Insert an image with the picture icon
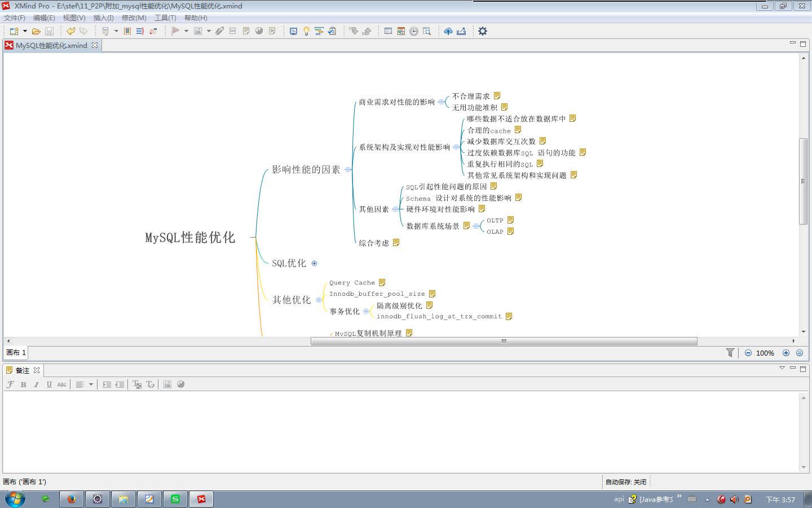 (198, 31)
